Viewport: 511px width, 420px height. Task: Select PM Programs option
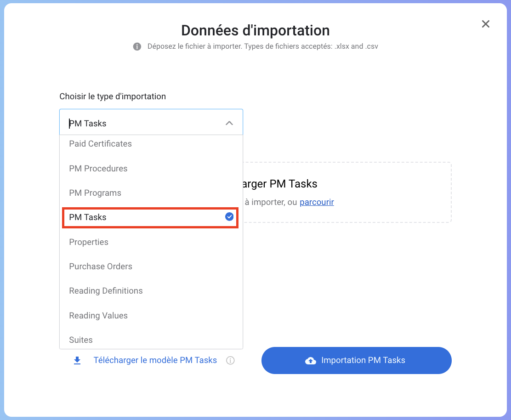coord(95,193)
